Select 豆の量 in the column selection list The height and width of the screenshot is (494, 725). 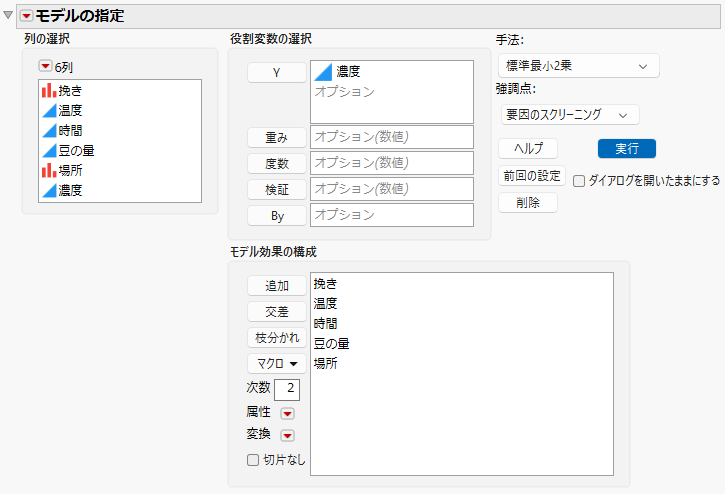120,150
